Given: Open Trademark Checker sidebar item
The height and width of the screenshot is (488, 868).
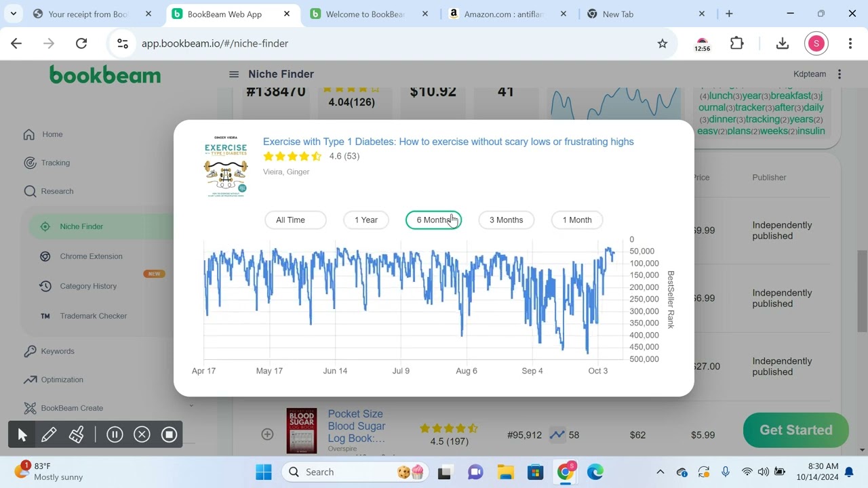Looking at the screenshot, I should coord(93,316).
